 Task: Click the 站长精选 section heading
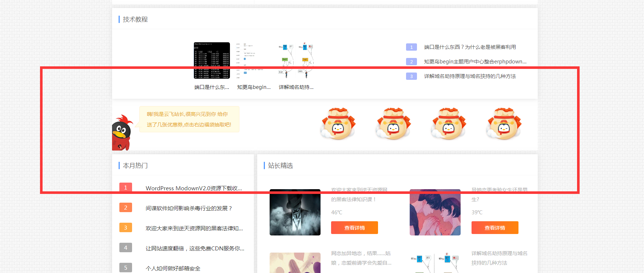pyautogui.click(x=281, y=165)
